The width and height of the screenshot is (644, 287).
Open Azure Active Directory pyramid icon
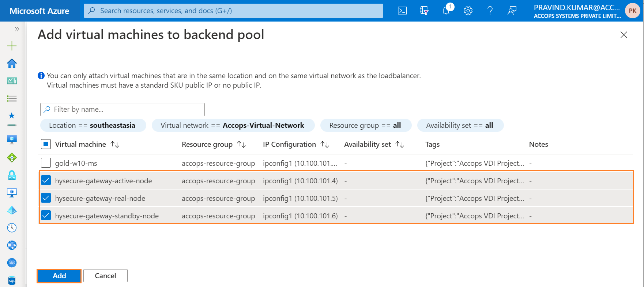pos(12,210)
